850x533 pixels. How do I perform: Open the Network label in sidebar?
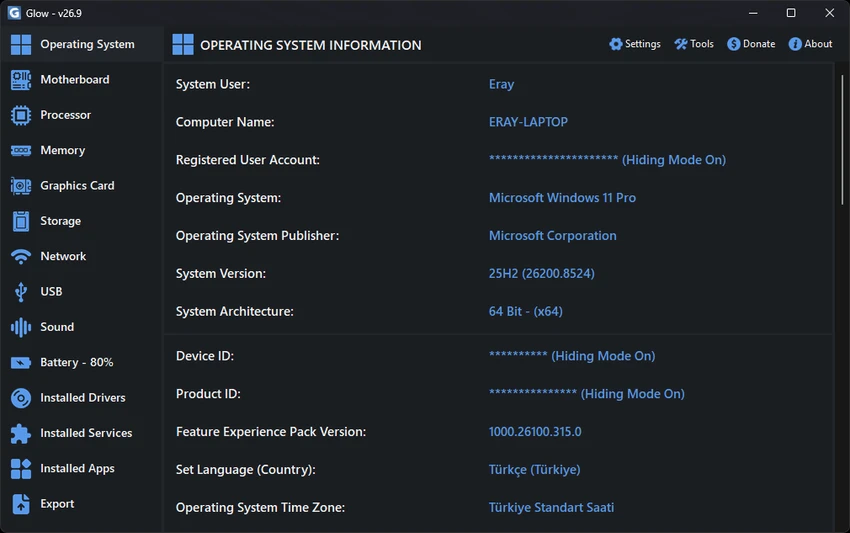63,256
